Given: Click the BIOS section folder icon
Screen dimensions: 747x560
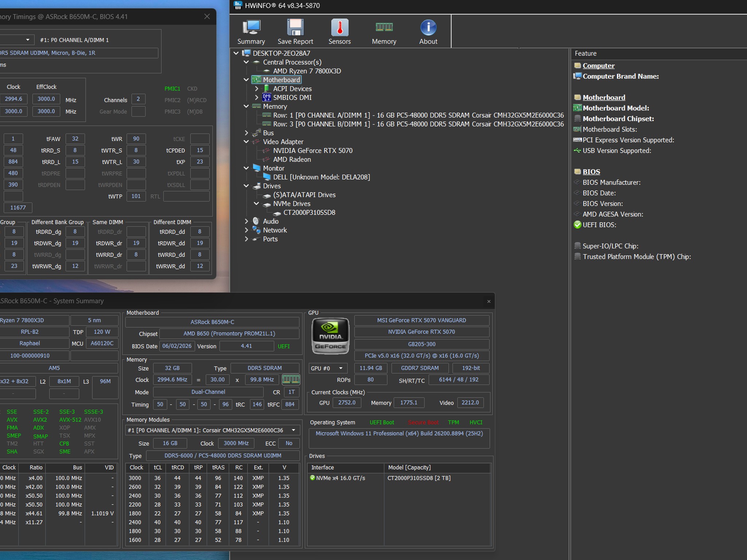Looking at the screenshot, I should tap(577, 172).
